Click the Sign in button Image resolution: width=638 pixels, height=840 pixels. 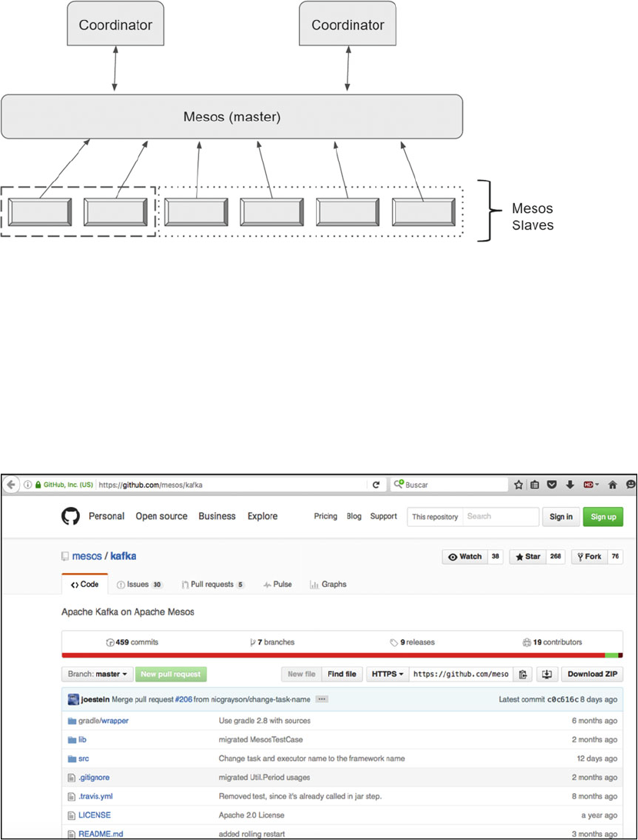pyautogui.click(x=561, y=517)
